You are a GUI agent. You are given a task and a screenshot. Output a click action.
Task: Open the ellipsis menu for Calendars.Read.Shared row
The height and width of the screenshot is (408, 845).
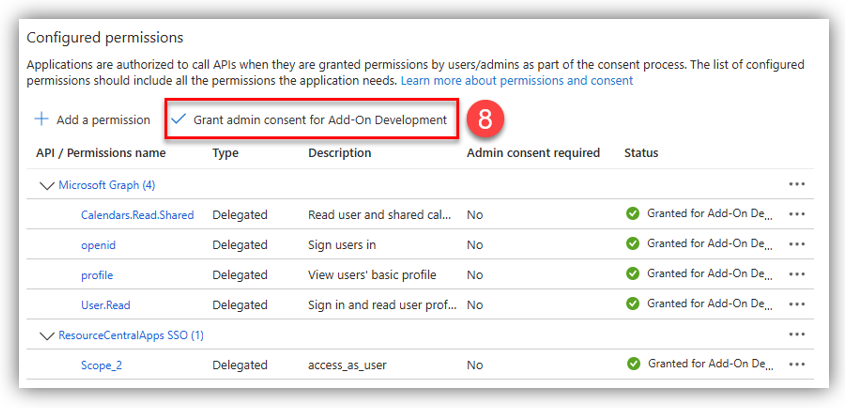[x=797, y=214]
